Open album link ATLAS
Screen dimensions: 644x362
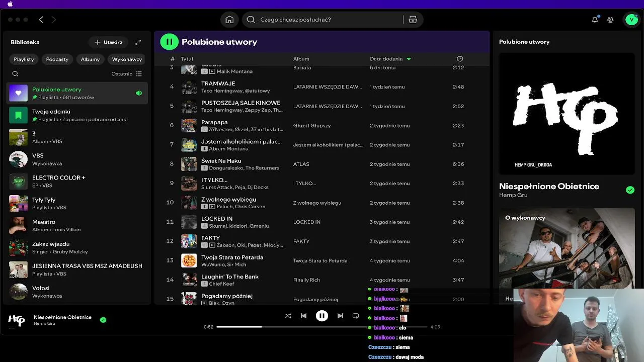coord(301,164)
